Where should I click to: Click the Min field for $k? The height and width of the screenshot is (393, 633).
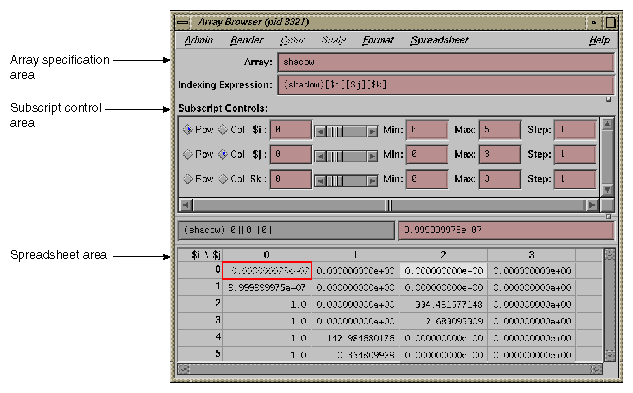427,179
